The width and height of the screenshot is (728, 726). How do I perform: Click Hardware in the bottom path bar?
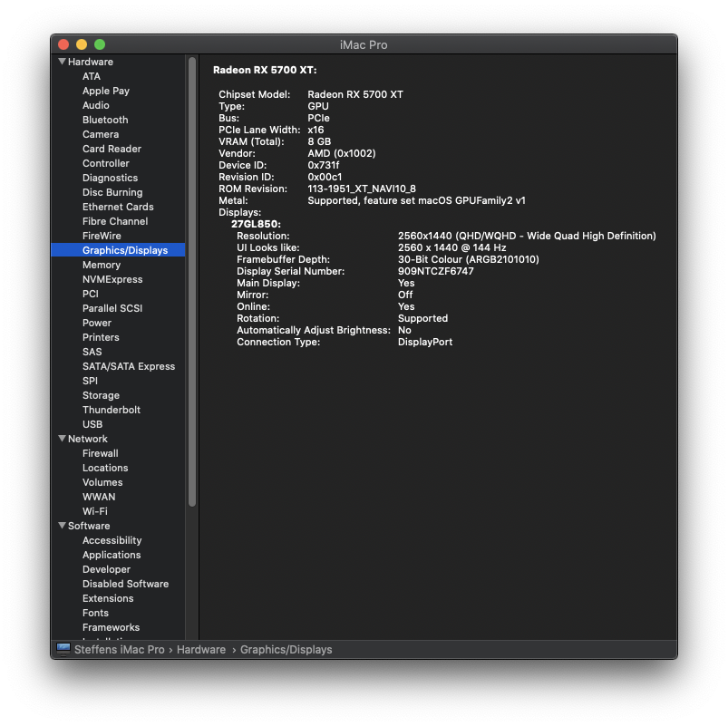[x=200, y=649]
